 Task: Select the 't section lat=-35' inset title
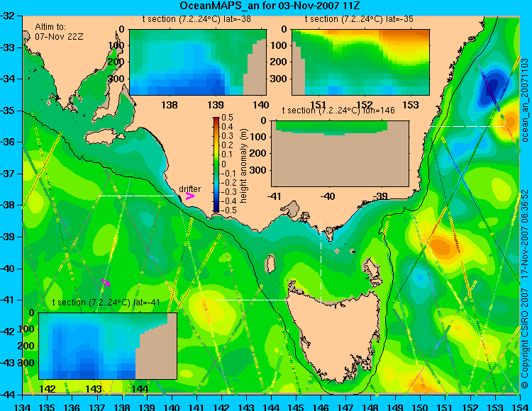pos(359,19)
